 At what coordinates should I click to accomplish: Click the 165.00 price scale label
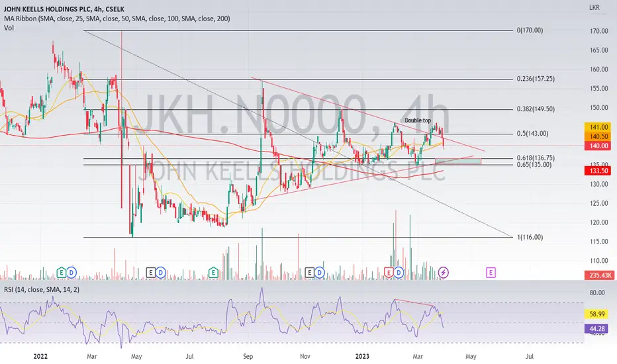pyautogui.click(x=599, y=50)
